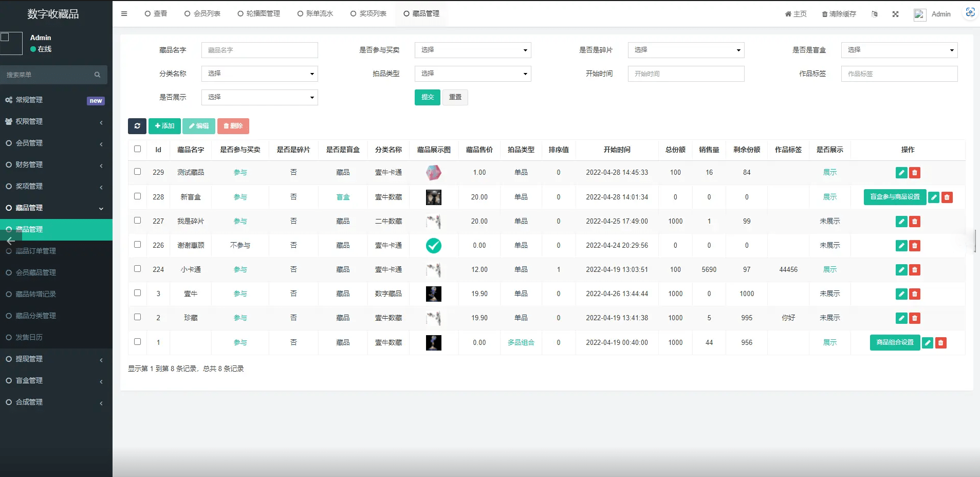Toggle the sidebar hamburger menu icon
The width and height of the screenshot is (980, 477).
[x=124, y=14]
